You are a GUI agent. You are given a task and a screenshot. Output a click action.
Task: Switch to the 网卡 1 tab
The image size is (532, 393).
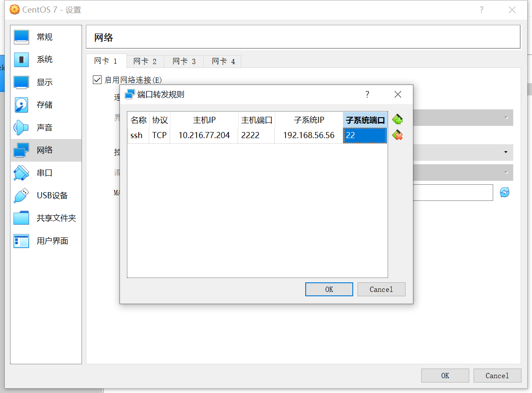(x=106, y=61)
